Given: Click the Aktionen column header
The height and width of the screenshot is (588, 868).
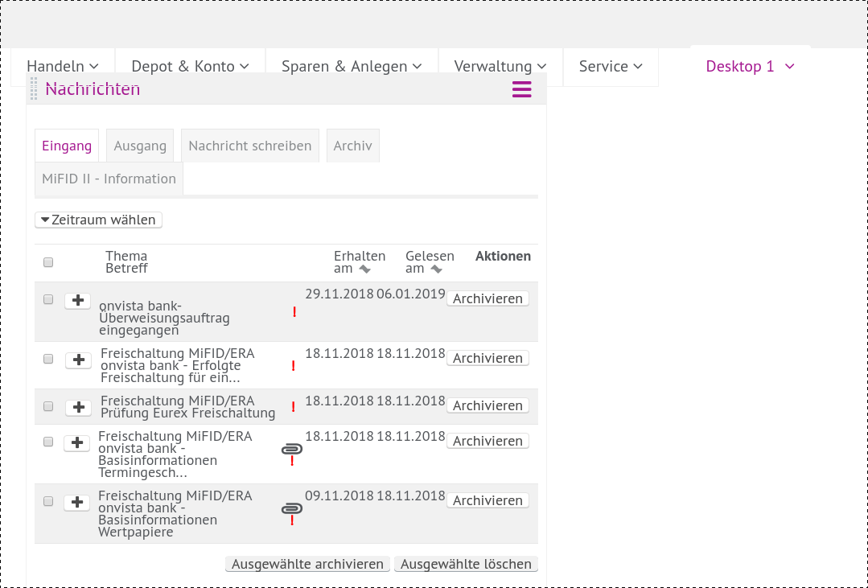Looking at the screenshot, I should coord(503,257).
